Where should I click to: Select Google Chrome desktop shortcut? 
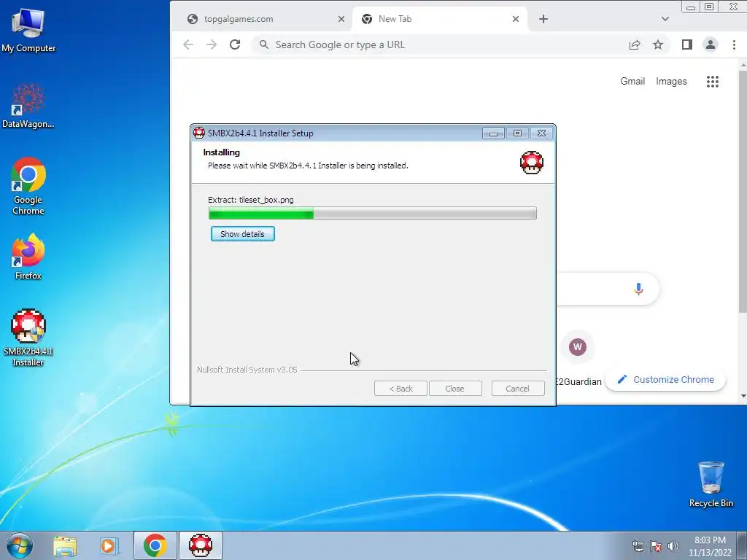pyautogui.click(x=28, y=186)
